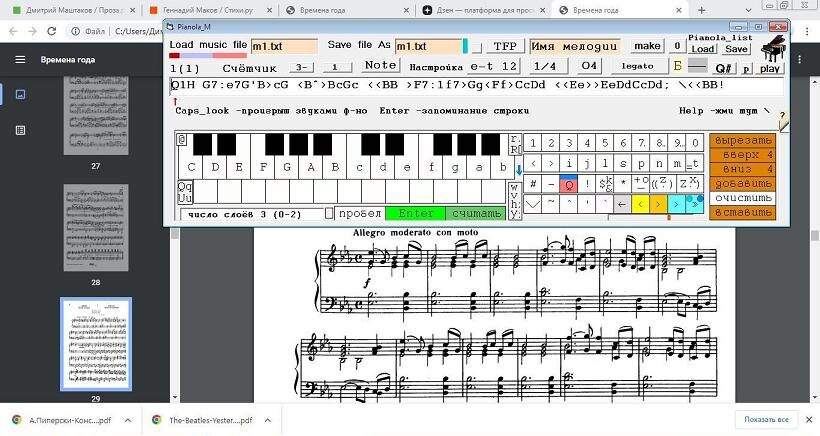This screenshot has width=820, height=436.
Task: Open a new browser tab
Action: (701, 10)
